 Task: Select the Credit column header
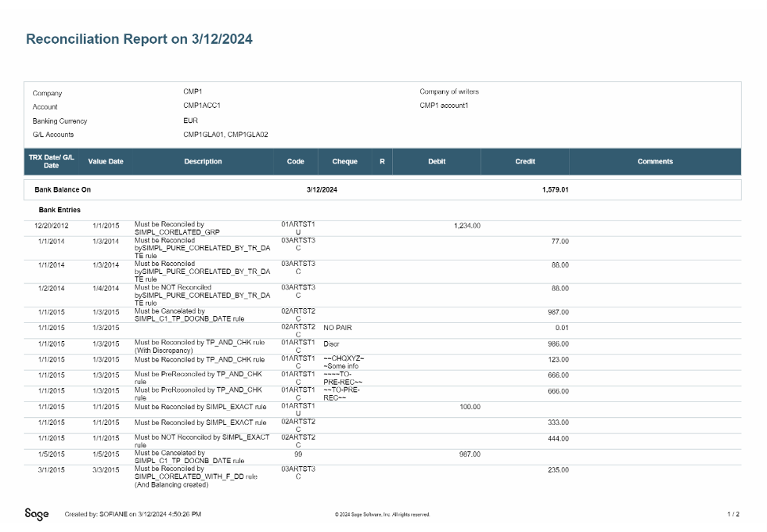[525, 161]
